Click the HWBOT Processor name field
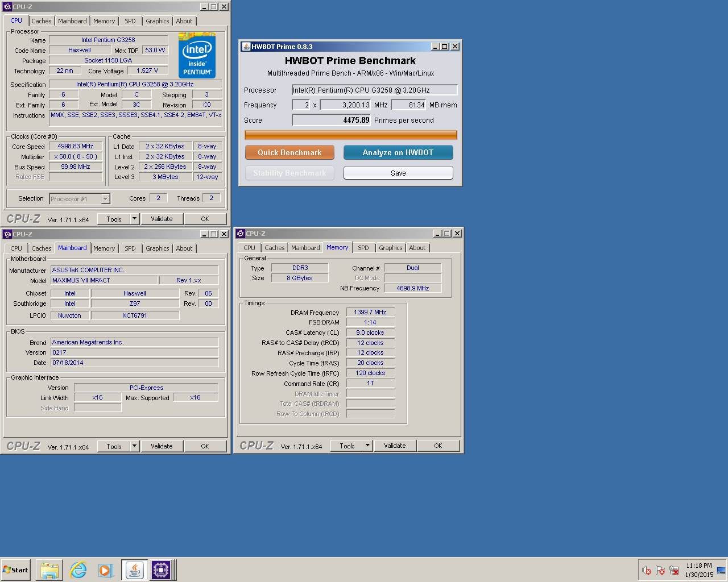The height and width of the screenshot is (582, 728). coord(375,90)
